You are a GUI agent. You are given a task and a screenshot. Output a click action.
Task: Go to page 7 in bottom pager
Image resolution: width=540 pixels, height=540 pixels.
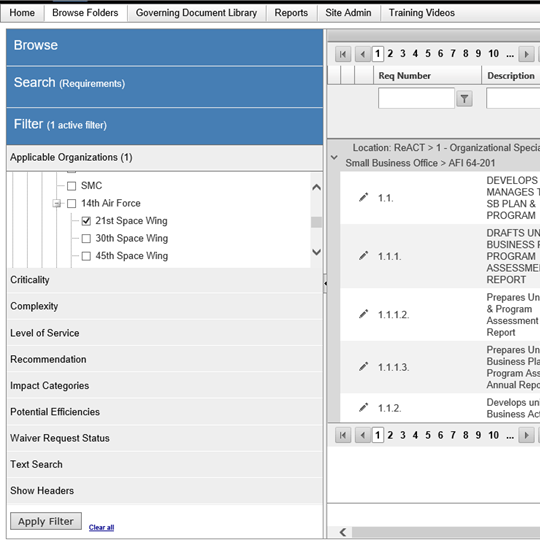coord(453,435)
